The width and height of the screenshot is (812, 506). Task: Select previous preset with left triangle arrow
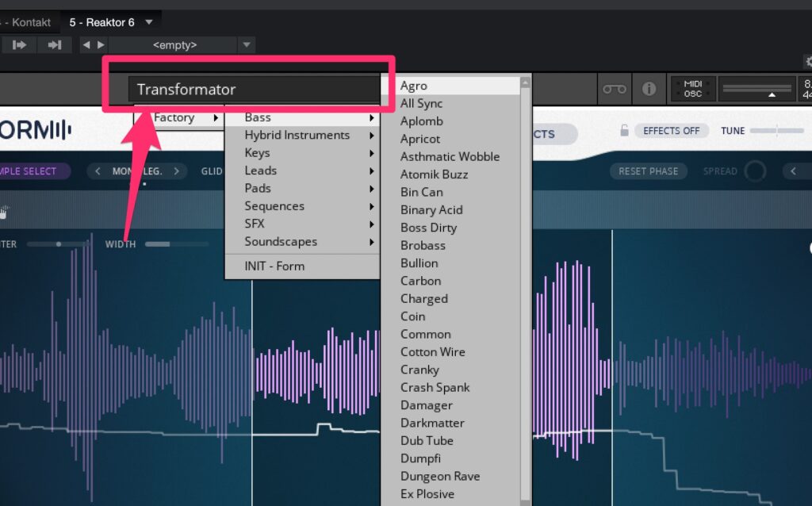(86, 45)
